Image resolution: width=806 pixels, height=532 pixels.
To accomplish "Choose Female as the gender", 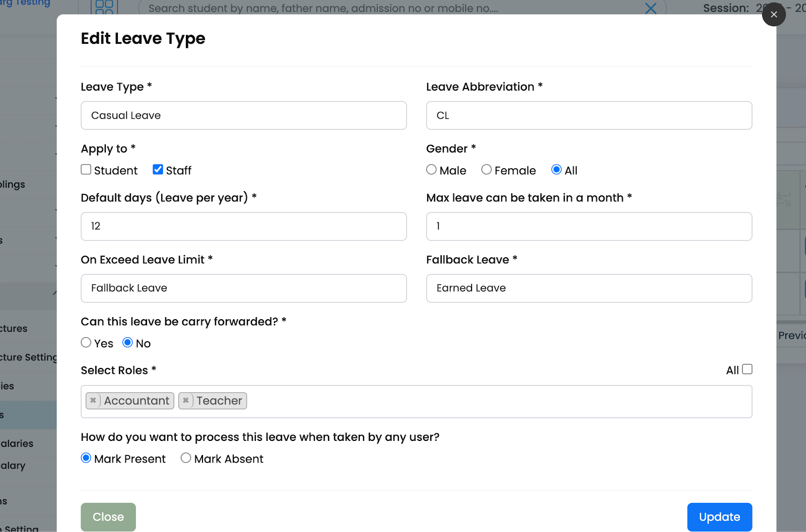I will tap(486, 170).
